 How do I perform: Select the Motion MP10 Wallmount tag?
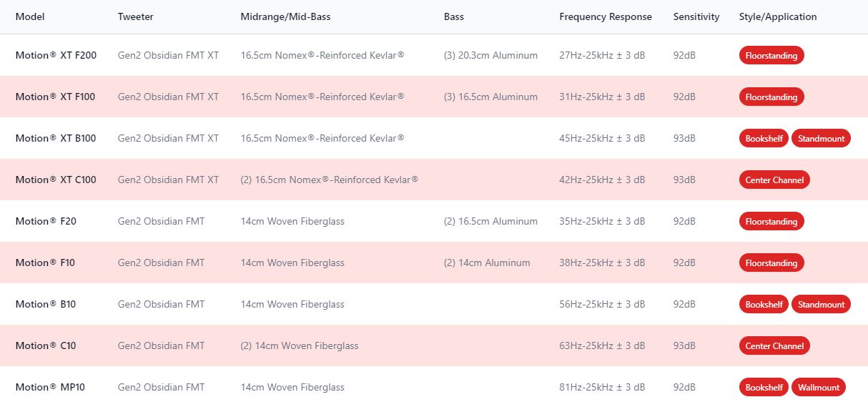(x=819, y=388)
